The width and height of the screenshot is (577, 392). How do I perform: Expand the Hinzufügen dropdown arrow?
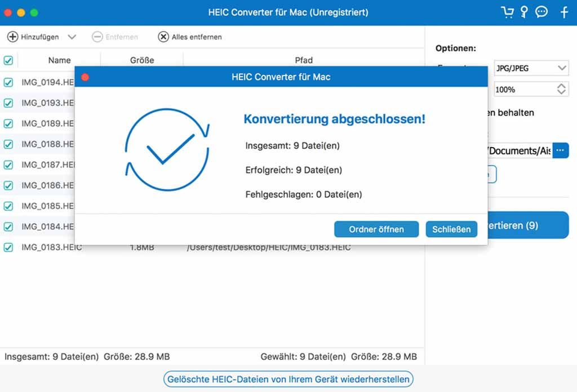point(72,37)
